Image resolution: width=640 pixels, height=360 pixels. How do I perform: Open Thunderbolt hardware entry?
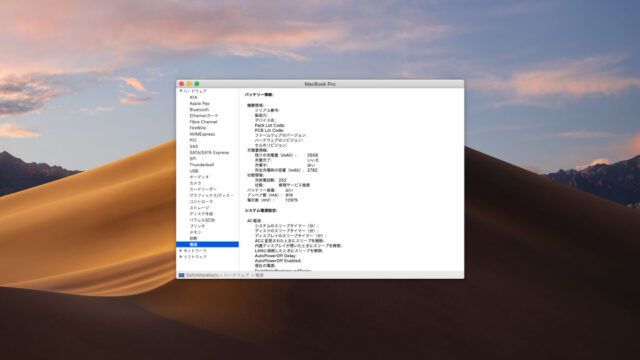(x=202, y=165)
